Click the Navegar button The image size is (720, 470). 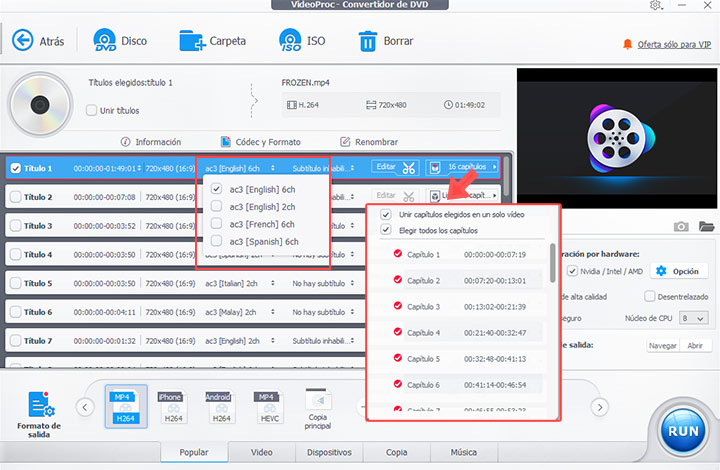[x=663, y=346]
